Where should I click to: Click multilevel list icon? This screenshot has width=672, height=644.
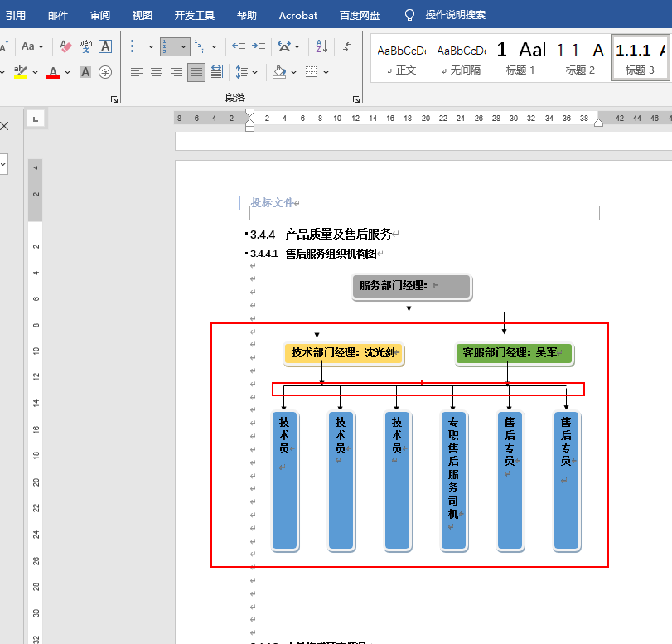pos(201,46)
